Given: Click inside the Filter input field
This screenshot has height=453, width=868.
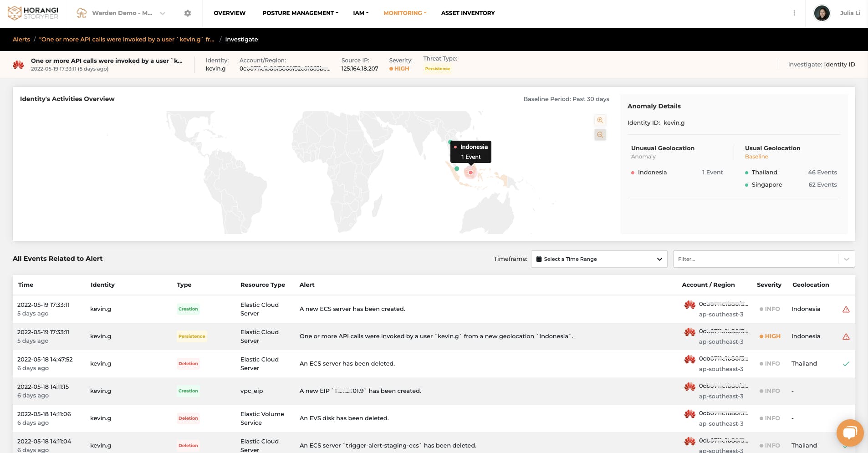Looking at the screenshot, I should 755,259.
